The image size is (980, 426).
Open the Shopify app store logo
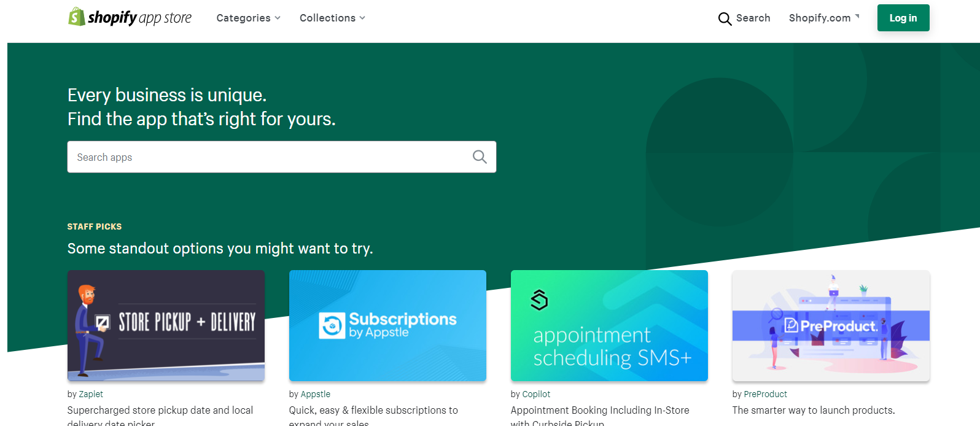pos(130,17)
